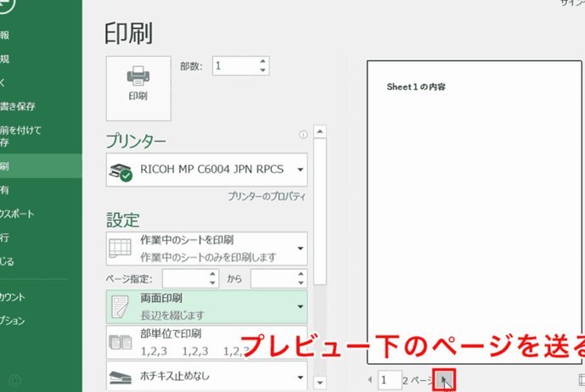Click the RICOH printer status icon

pyautogui.click(x=121, y=172)
